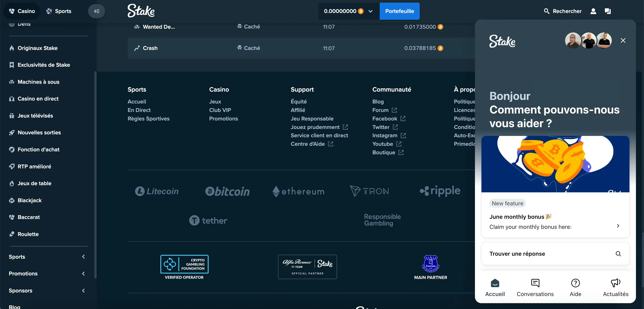Open the Affilié support link
644x309 pixels.
pos(298,110)
